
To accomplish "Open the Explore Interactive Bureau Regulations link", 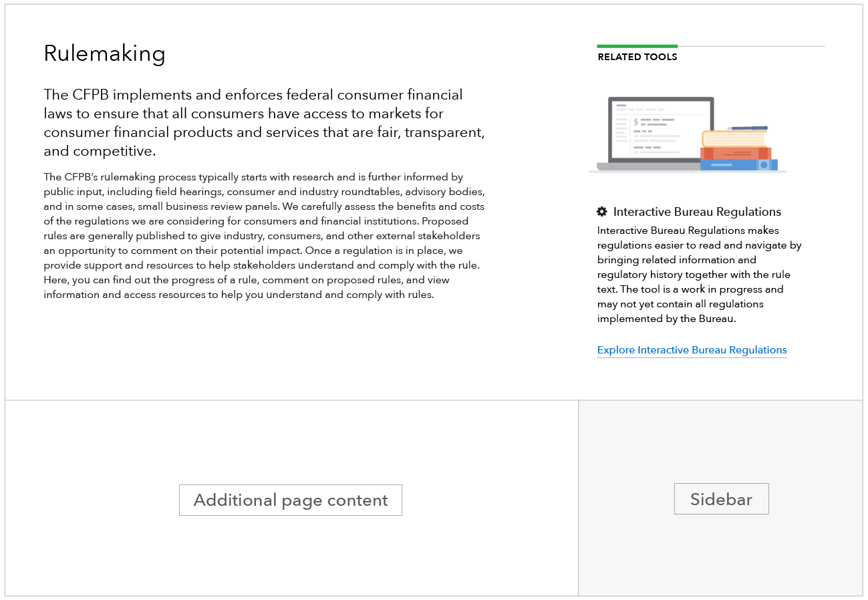I will click(692, 350).
